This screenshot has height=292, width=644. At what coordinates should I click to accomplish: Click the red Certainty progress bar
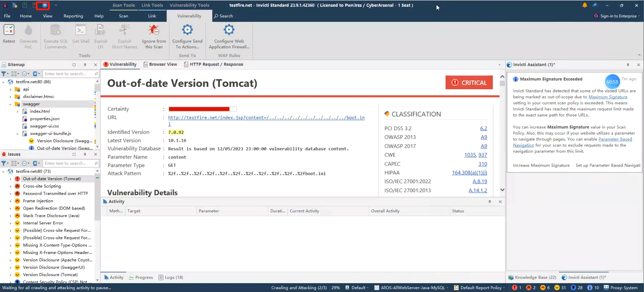click(x=202, y=109)
